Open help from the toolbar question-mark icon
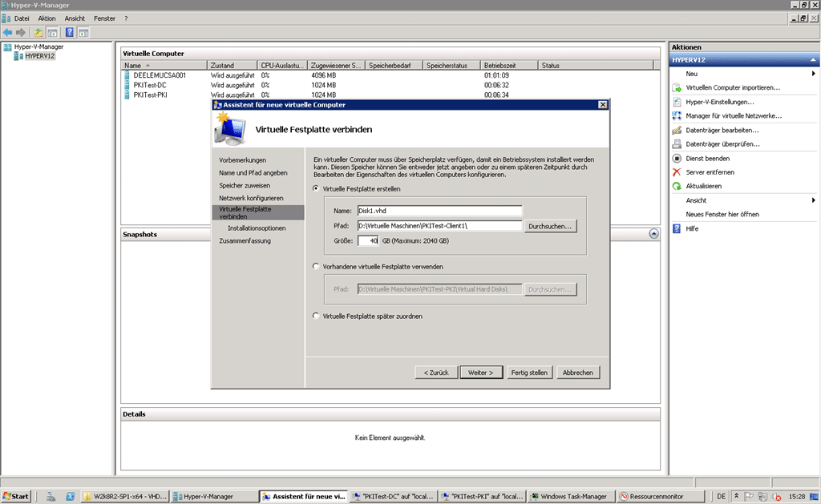This screenshot has height=504, width=821. coord(69,32)
